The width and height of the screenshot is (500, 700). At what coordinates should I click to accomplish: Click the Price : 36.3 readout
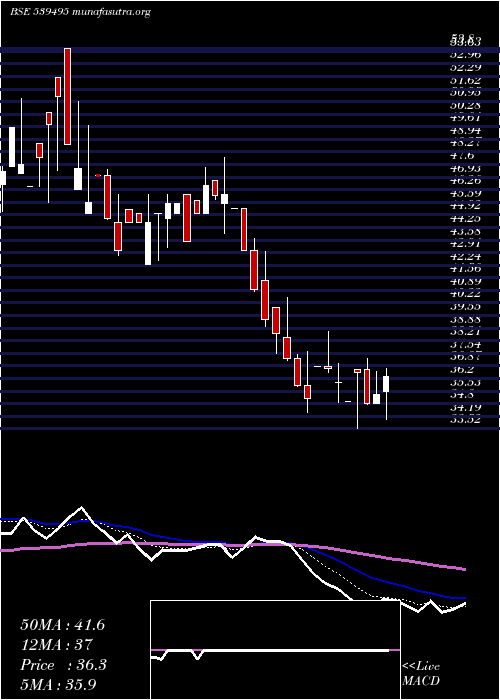(x=63, y=665)
